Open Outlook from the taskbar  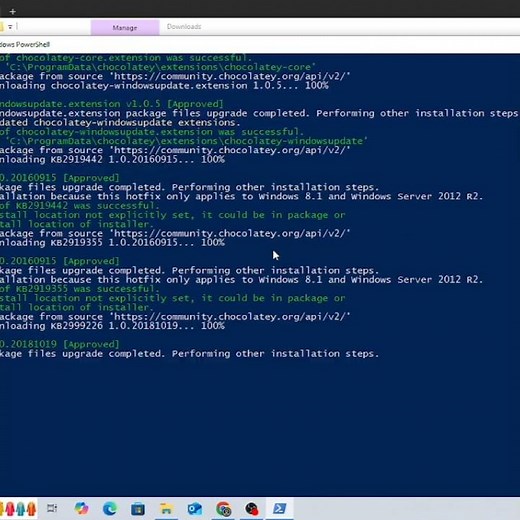coord(195,509)
